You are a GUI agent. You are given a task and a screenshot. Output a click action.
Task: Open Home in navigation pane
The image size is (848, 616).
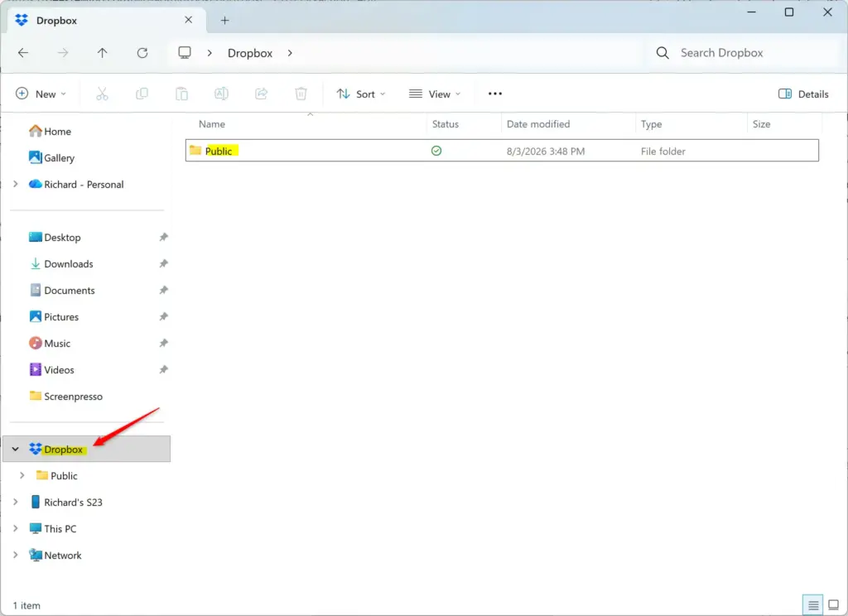(x=51, y=131)
